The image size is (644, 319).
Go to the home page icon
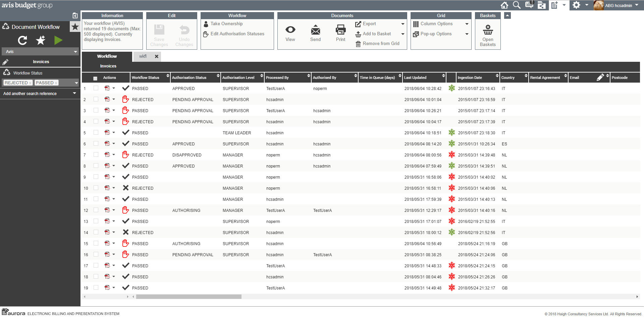504,5
